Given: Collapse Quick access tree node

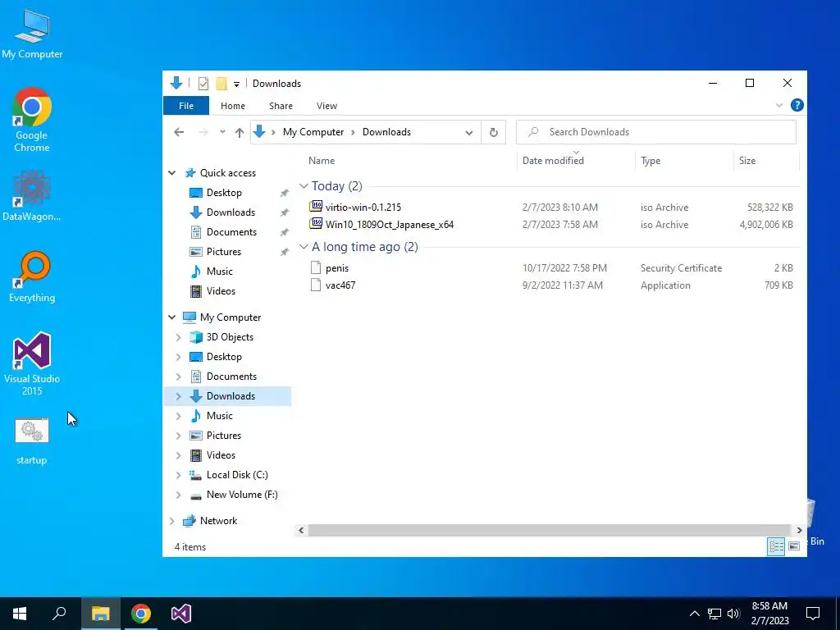Looking at the screenshot, I should point(172,173).
